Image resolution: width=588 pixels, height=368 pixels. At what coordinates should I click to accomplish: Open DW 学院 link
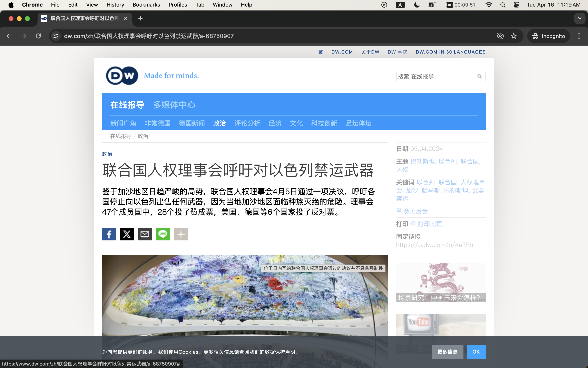(x=397, y=52)
